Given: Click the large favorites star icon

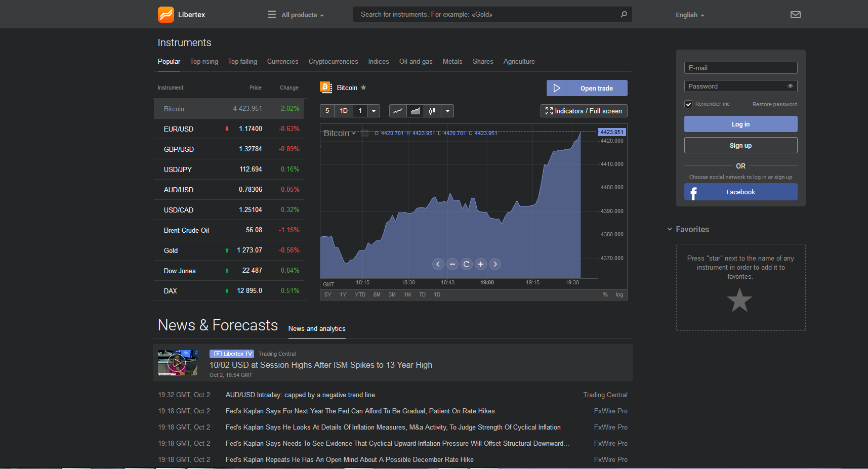Looking at the screenshot, I should (x=739, y=300).
